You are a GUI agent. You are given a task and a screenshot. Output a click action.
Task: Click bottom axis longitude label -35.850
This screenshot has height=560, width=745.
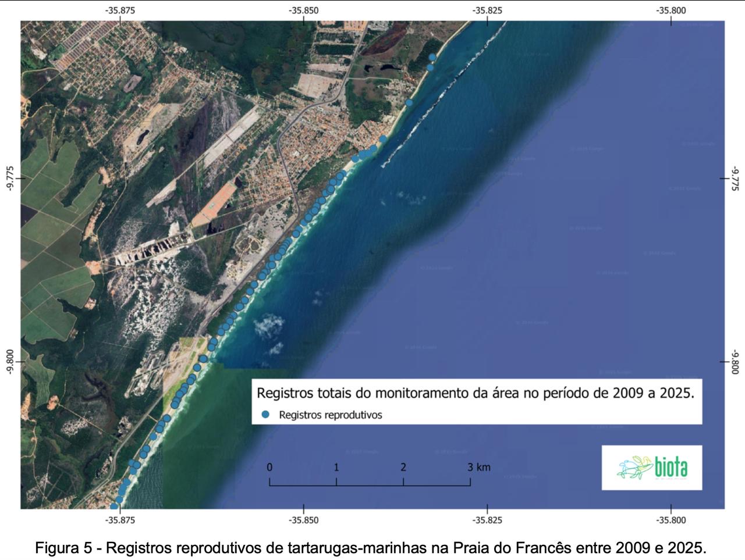pyautogui.click(x=303, y=520)
